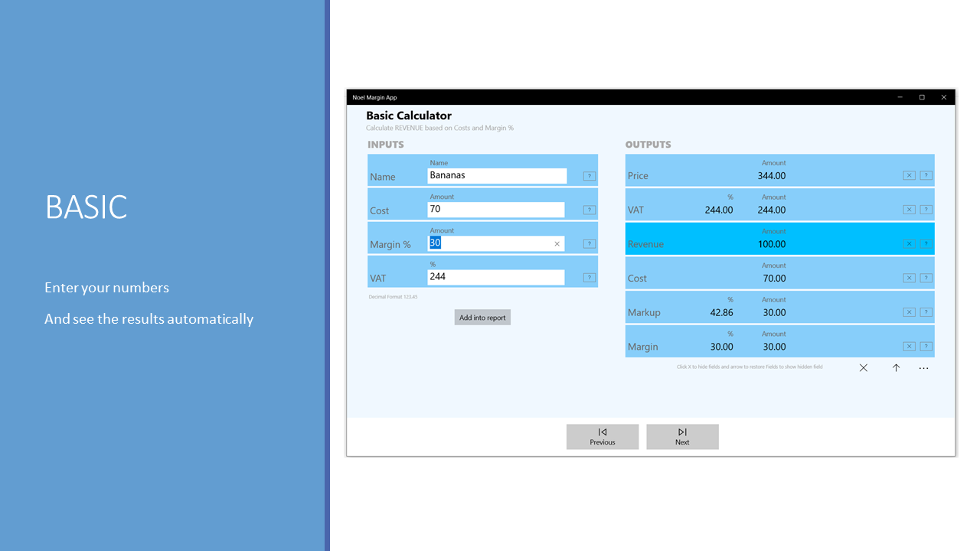Hide the Price output row
This screenshot has height=551, width=980.
click(909, 176)
